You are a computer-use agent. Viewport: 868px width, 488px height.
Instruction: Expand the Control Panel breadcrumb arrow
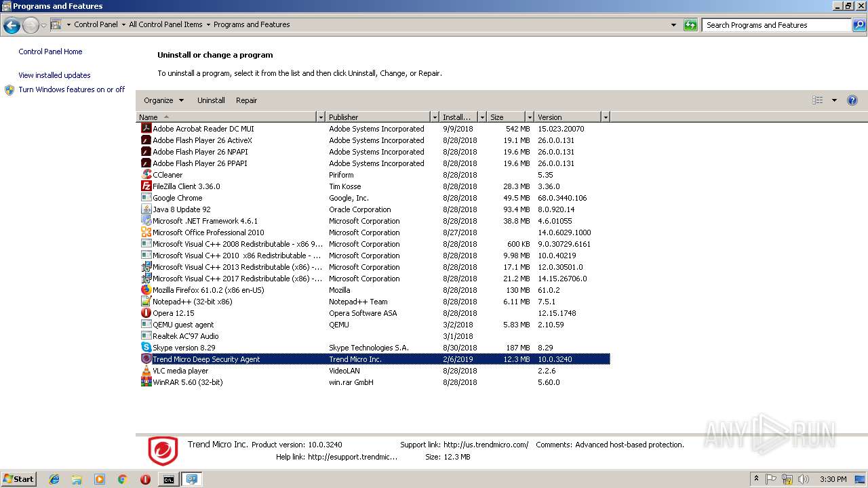pos(123,25)
